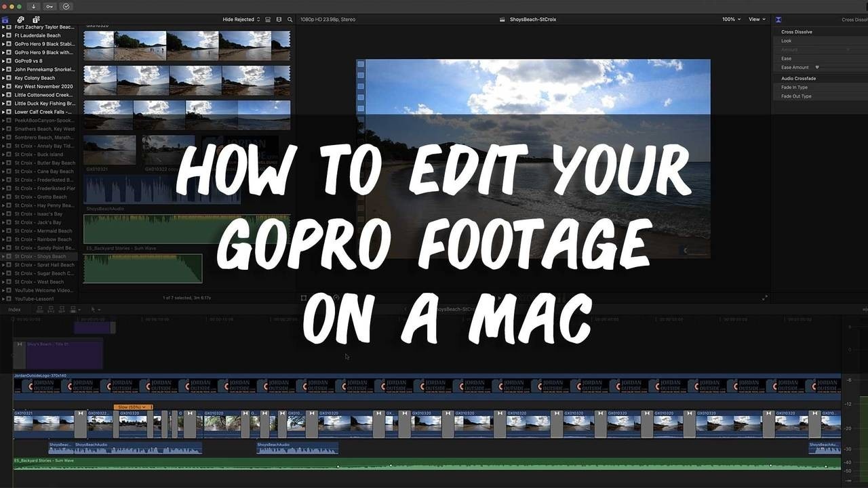Image resolution: width=868 pixels, height=488 pixels.
Task: Open the Hide Rejected filter menu
Action: (x=241, y=20)
